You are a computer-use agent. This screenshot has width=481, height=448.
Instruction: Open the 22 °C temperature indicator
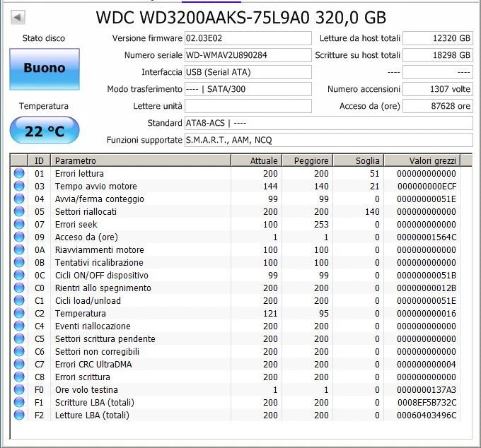coord(45,130)
